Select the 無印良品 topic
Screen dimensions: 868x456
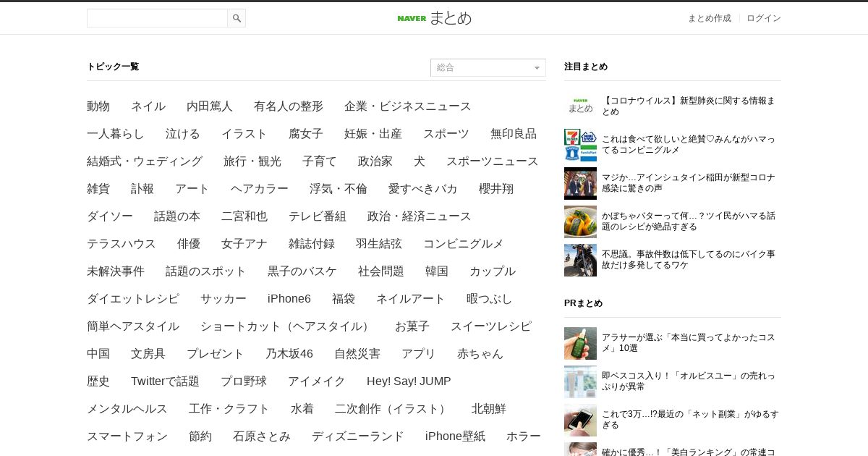(x=514, y=134)
